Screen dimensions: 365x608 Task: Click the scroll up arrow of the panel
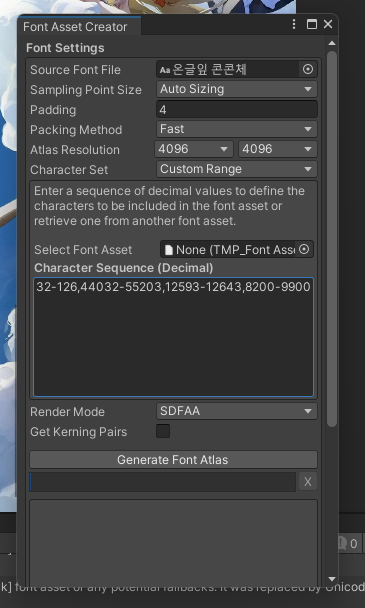pyautogui.click(x=332, y=43)
